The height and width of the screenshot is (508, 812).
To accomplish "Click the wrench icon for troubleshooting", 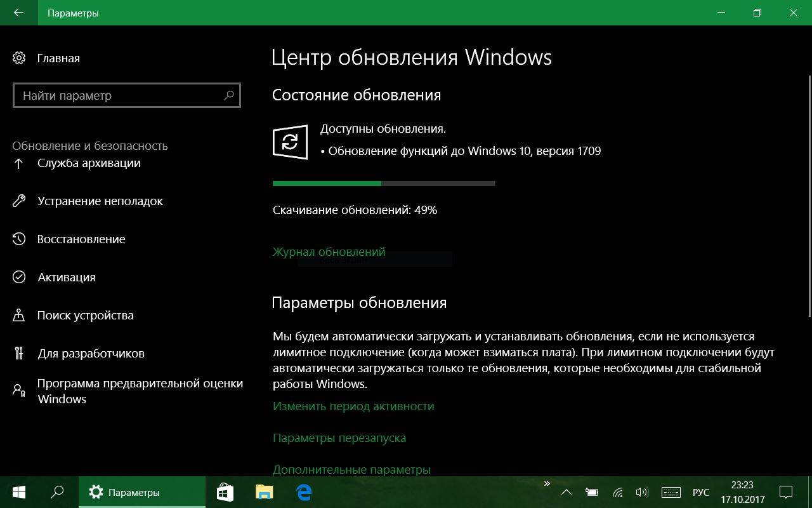I will coord(19,201).
